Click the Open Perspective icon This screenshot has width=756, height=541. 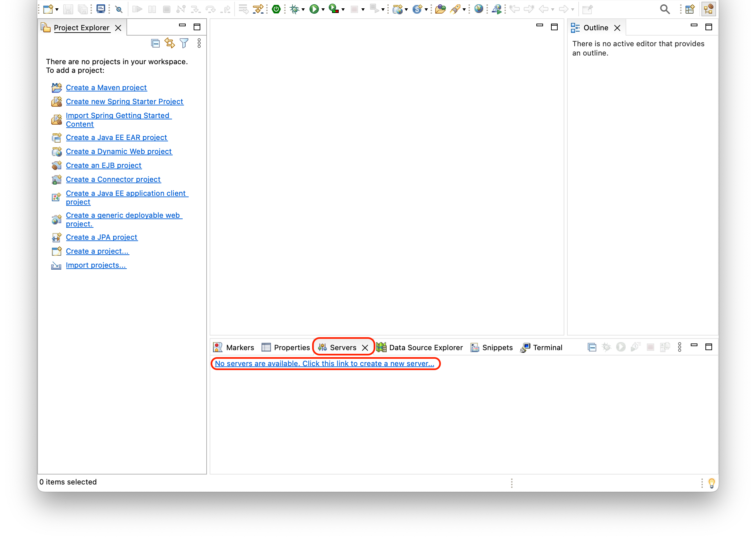[690, 9]
